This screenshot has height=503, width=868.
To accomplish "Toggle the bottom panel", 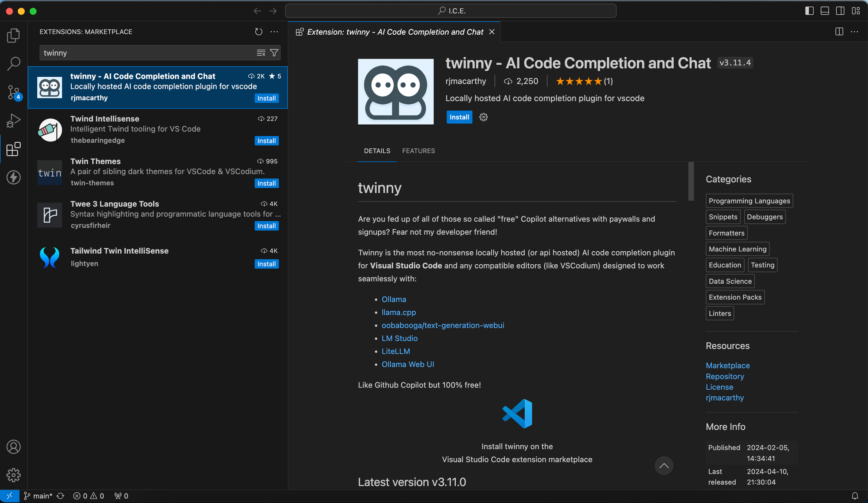I will [825, 11].
